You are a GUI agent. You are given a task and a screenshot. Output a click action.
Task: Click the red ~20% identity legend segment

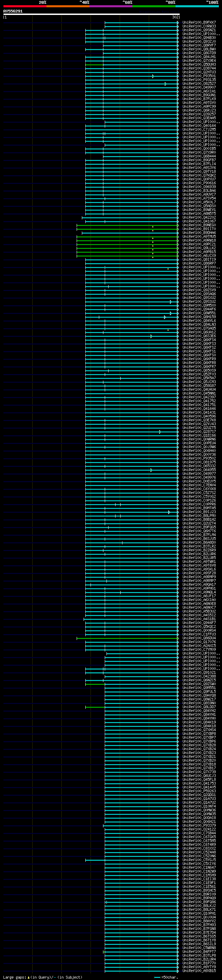pyautogui.click(x=25, y=6)
